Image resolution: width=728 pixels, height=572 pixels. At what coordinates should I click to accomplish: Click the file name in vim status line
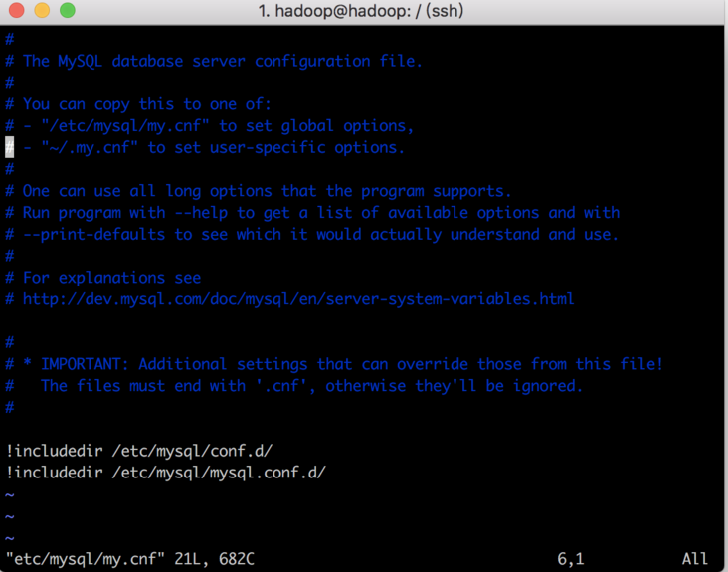[x=85, y=559]
